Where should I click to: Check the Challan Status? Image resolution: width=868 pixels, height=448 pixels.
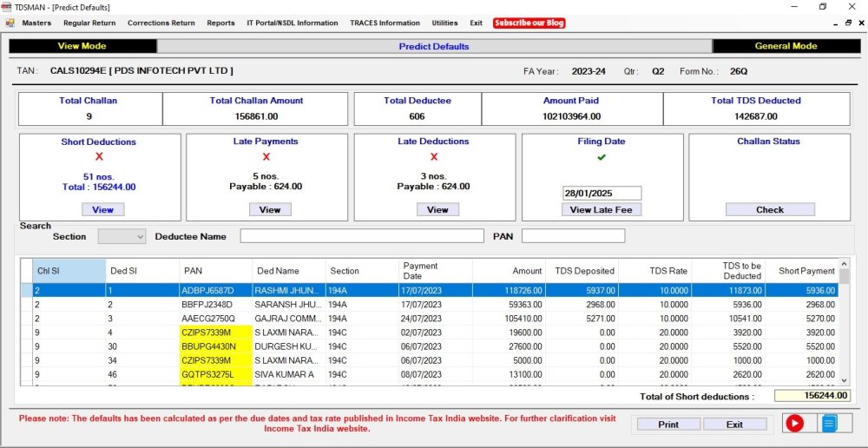[x=769, y=209]
